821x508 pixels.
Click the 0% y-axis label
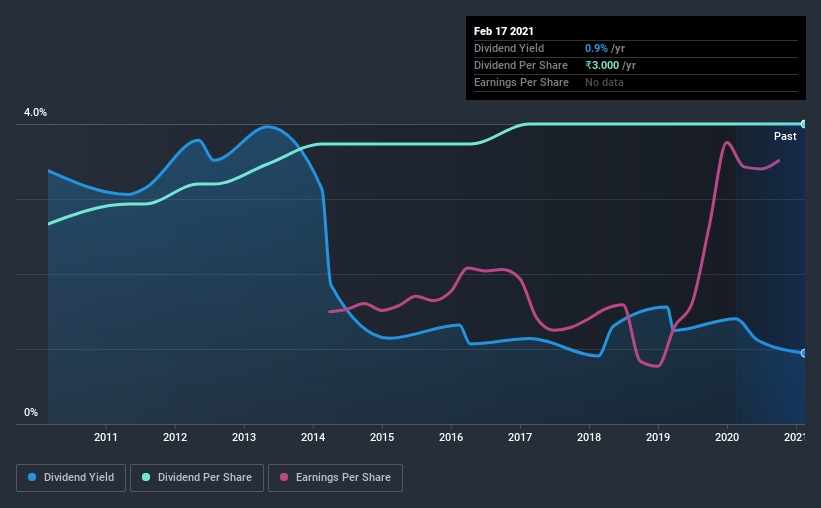coord(31,413)
